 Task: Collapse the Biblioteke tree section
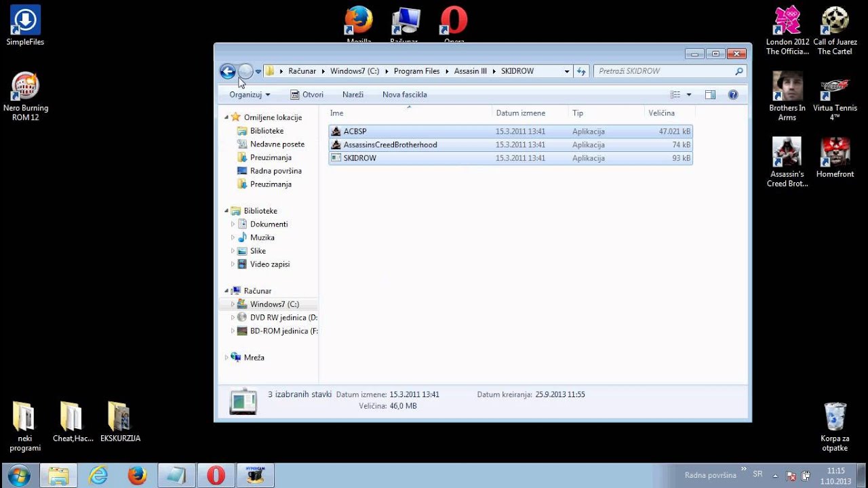click(227, 211)
